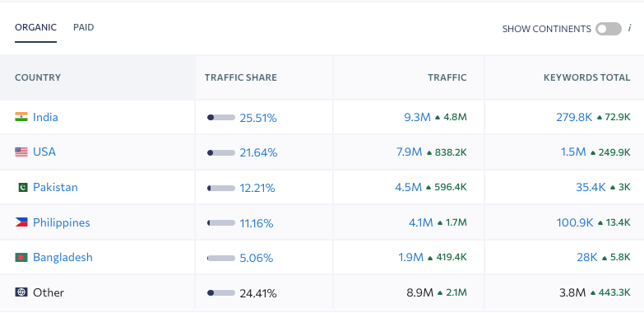
Task: Click the info icon beside Show Continents
Action: click(630, 28)
